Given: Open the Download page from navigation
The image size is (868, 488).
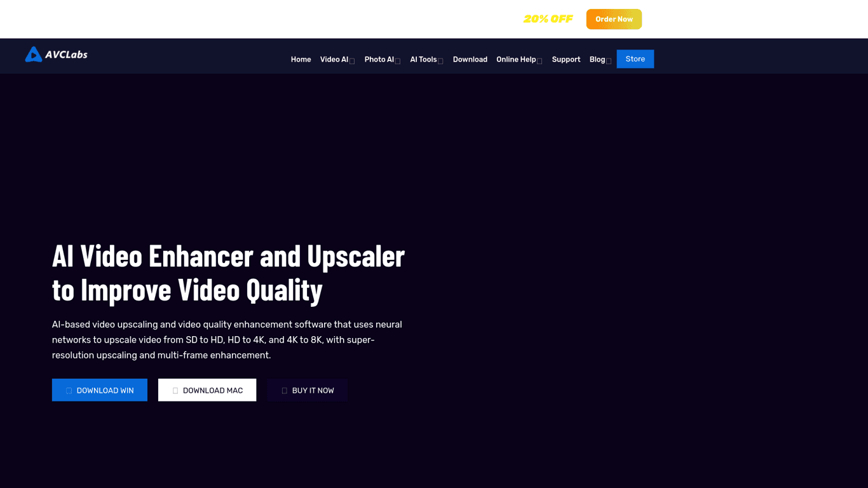Looking at the screenshot, I should (470, 59).
